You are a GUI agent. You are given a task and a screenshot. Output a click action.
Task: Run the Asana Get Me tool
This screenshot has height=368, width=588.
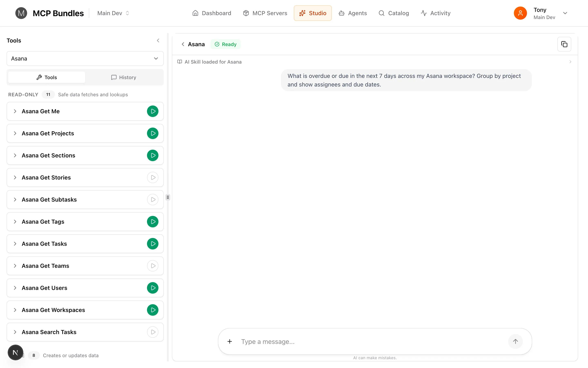153,111
